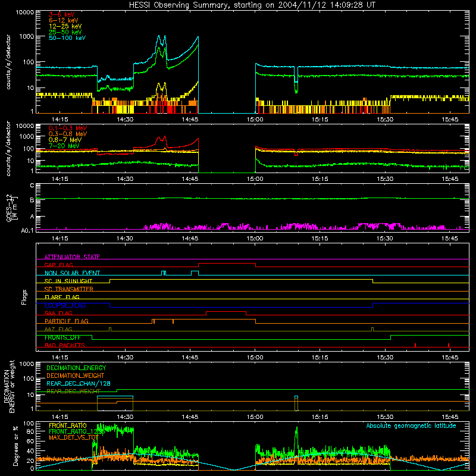The height and width of the screenshot is (476, 476).
Task: Select the SC_TRANSMITTER flag label
Action: [x=69, y=289]
